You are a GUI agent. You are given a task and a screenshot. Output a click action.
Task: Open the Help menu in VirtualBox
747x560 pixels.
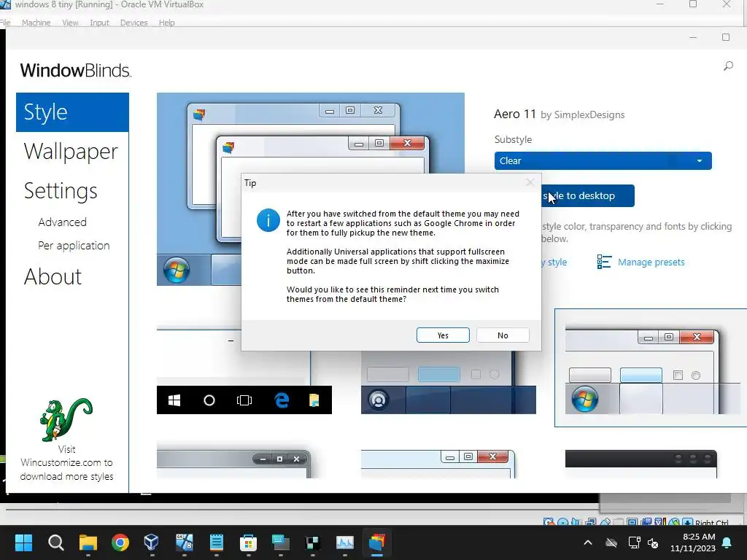[167, 23]
